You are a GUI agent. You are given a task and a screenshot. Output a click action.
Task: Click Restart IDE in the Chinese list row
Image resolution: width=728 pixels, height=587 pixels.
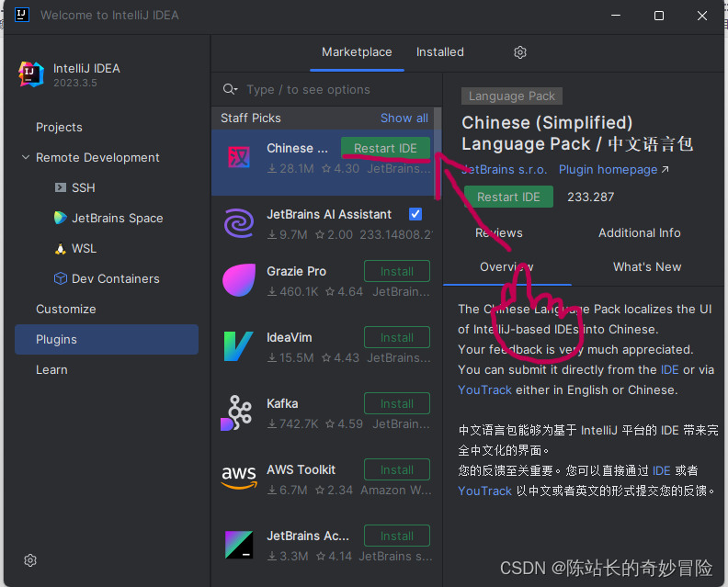pos(385,148)
